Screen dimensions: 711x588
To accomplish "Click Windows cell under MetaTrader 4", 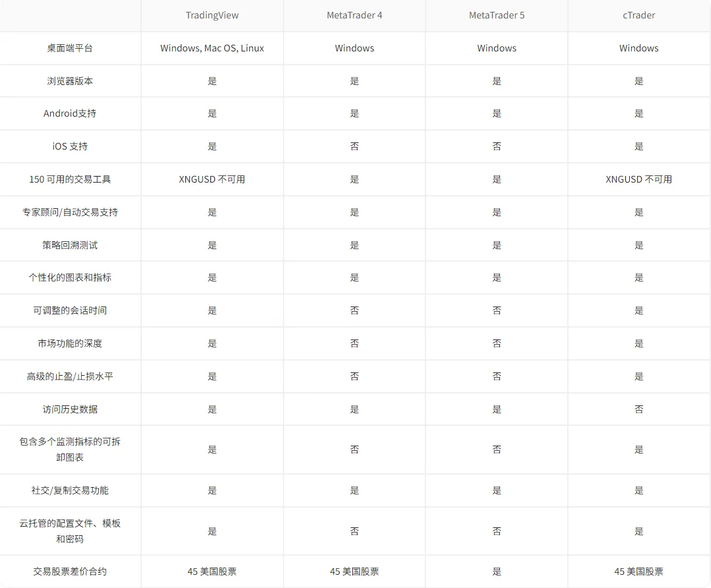I will (354, 48).
